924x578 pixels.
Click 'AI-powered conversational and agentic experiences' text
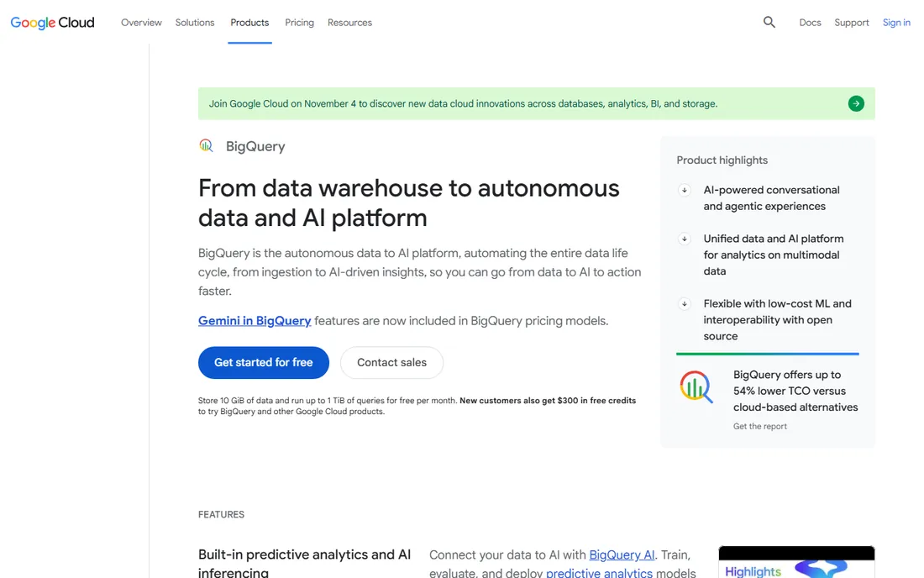[771, 198]
